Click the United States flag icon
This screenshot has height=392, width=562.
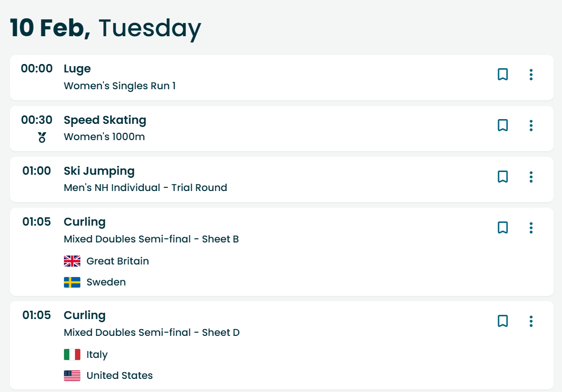(x=72, y=376)
